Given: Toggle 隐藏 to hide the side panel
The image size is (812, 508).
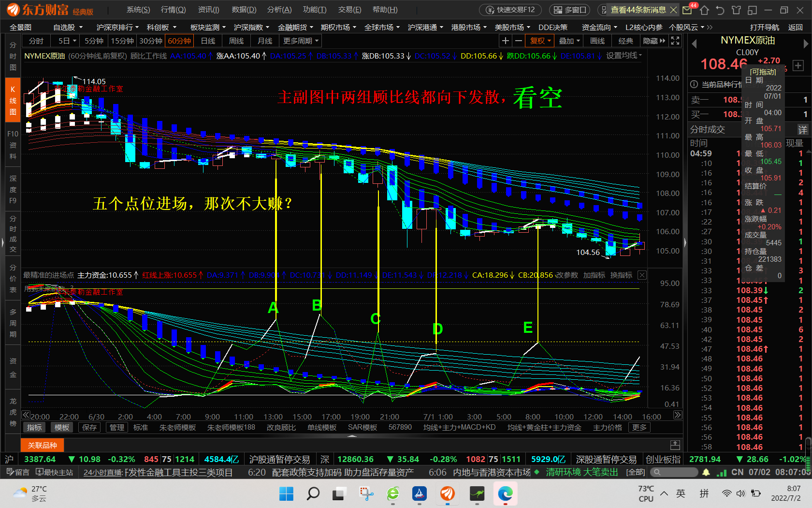Looking at the screenshot, I should tap(654, 41).
